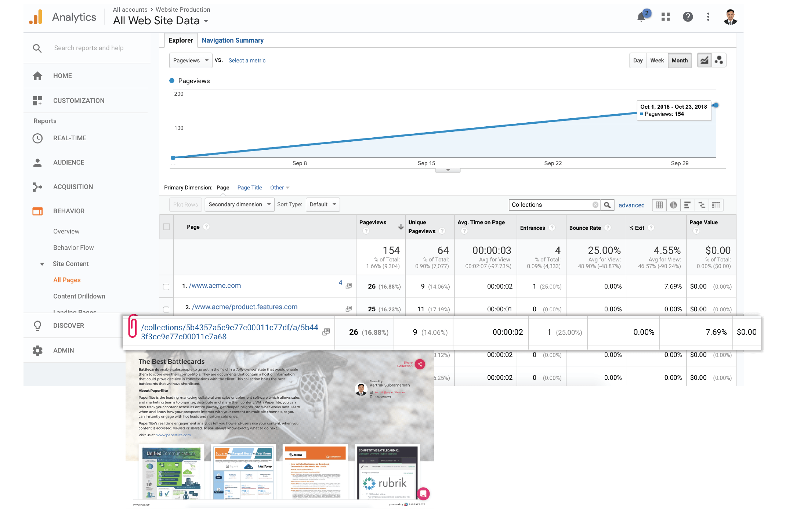Viewport: 793px width, 532px height.
Task: Click the advanced filter link
Action: [631, 205]
